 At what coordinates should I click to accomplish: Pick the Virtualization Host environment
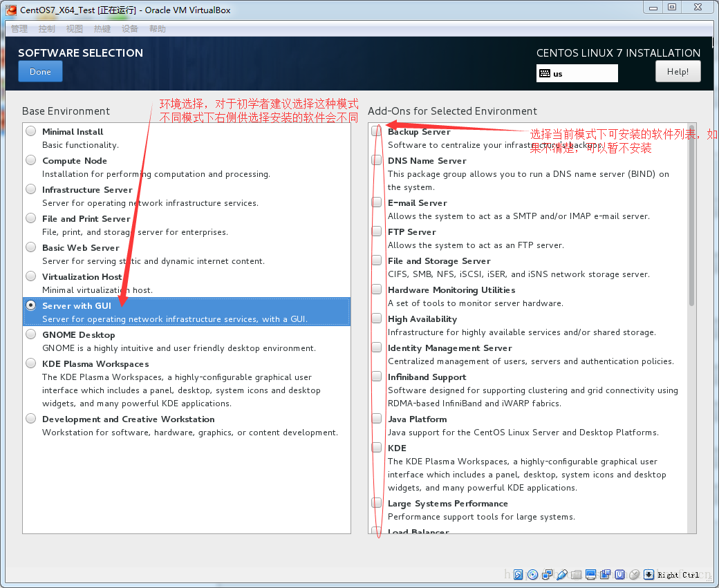coord(30,276)
